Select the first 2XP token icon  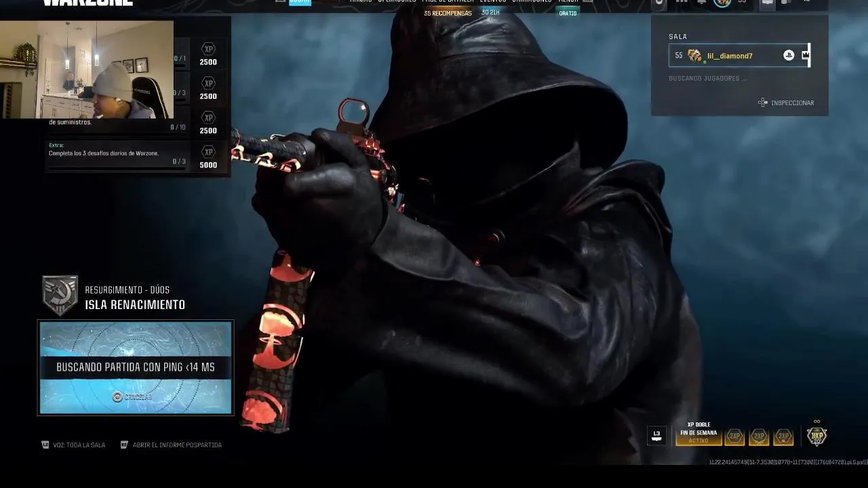(x=734, y=437)
